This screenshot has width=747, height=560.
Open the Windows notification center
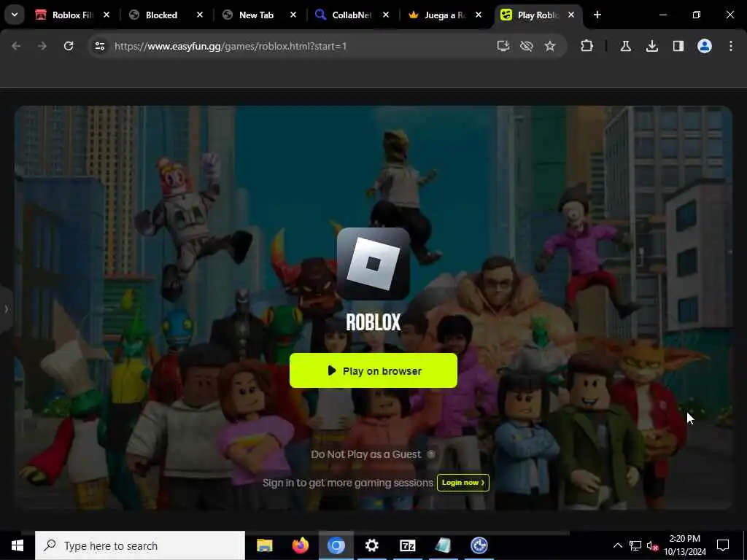coord(723,545)
